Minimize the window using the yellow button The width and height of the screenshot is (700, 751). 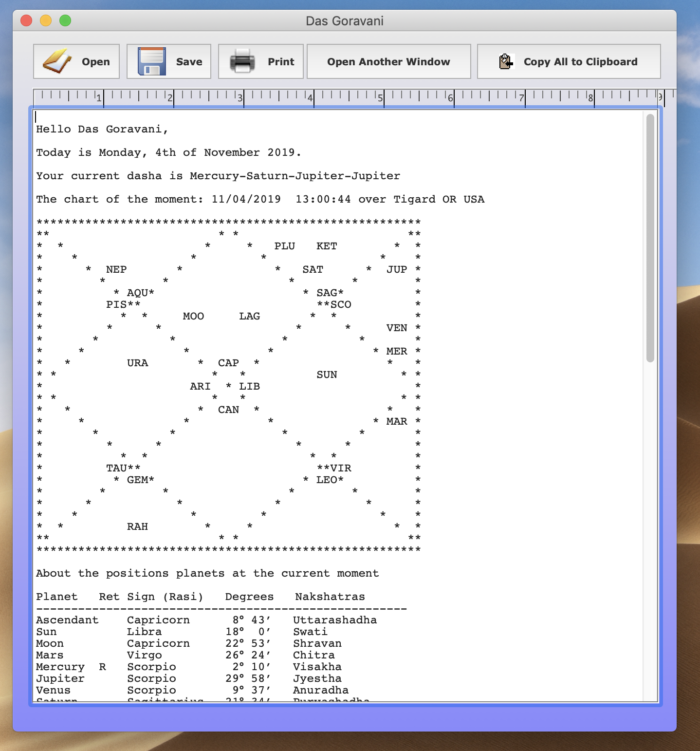coord(46,20)
